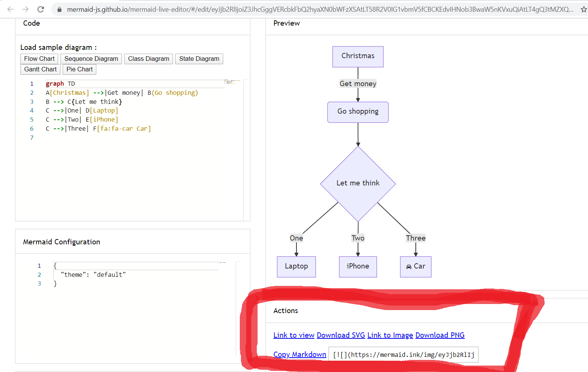Click the browser back arrow

point(10,9)
